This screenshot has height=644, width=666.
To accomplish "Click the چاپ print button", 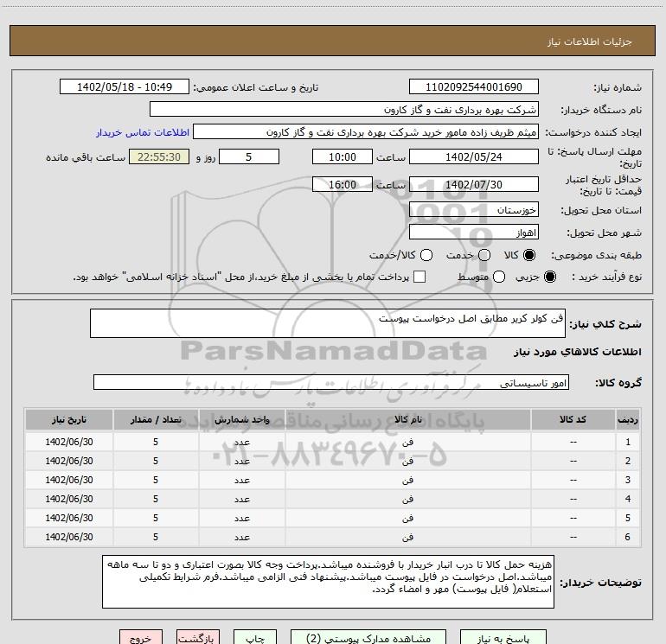I will 255,637.
